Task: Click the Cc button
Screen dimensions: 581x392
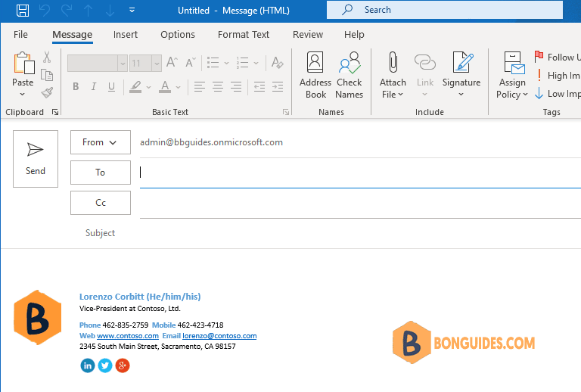Action: (101, 203)
